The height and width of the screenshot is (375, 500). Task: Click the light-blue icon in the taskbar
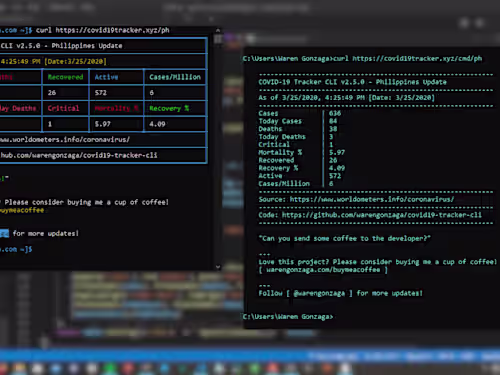(164, 369)
